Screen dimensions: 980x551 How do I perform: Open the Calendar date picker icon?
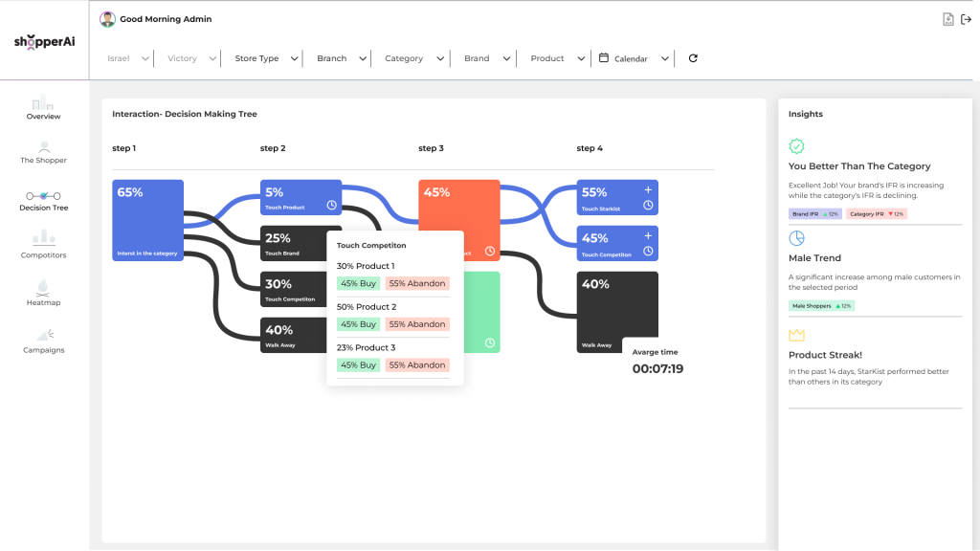point(604,58)
